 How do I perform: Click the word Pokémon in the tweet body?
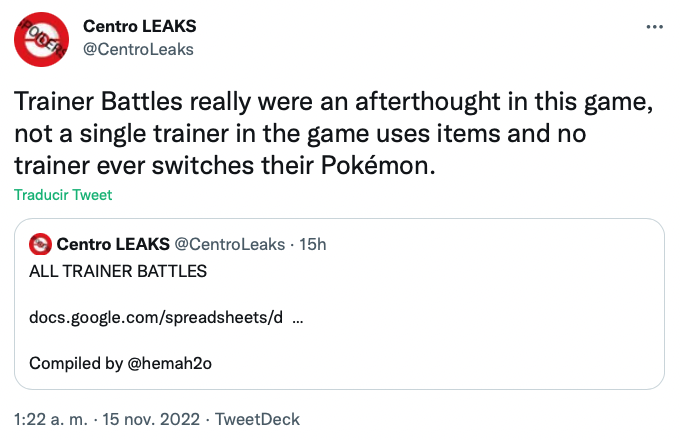378,166
